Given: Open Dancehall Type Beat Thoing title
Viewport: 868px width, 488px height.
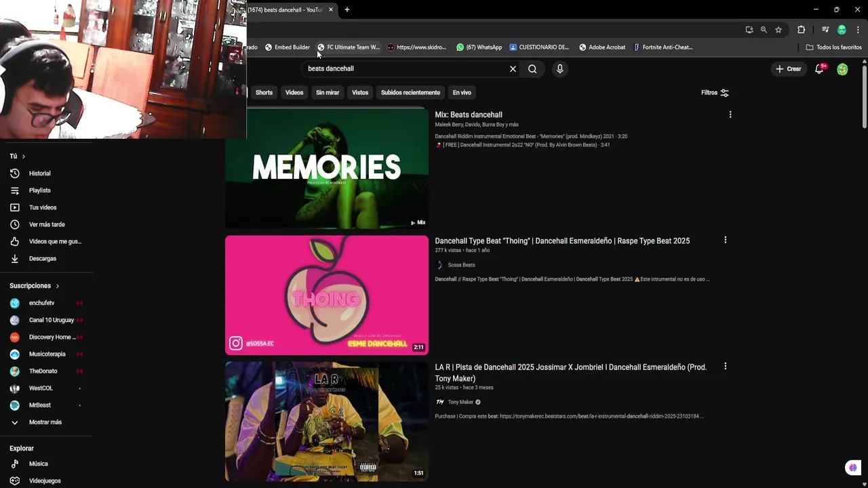Looking at the screenshot, I should pos(562,241).
